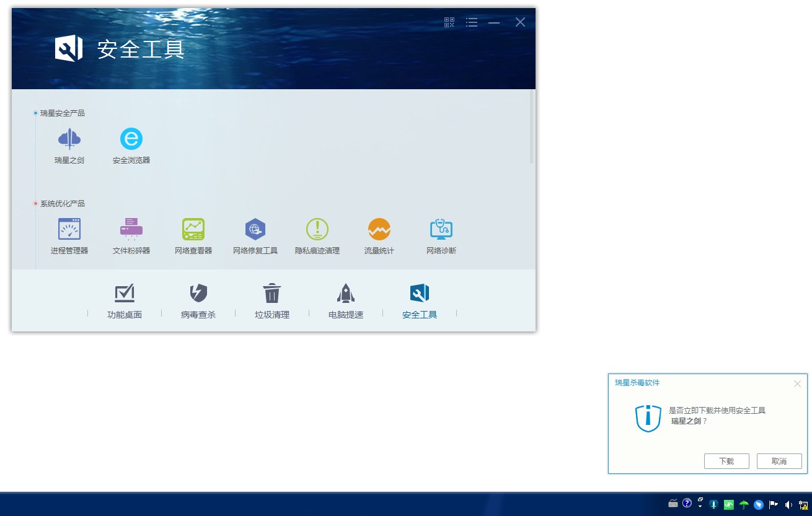Open the 瑞星之剑 security product

click(x=69, y=146)
